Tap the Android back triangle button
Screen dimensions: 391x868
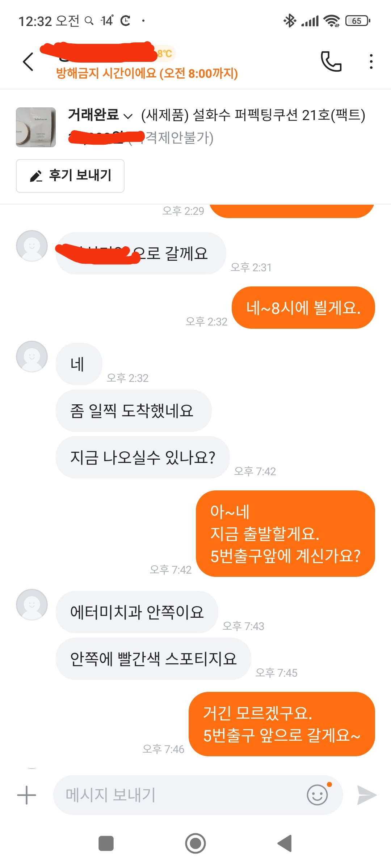pos(285,843)
